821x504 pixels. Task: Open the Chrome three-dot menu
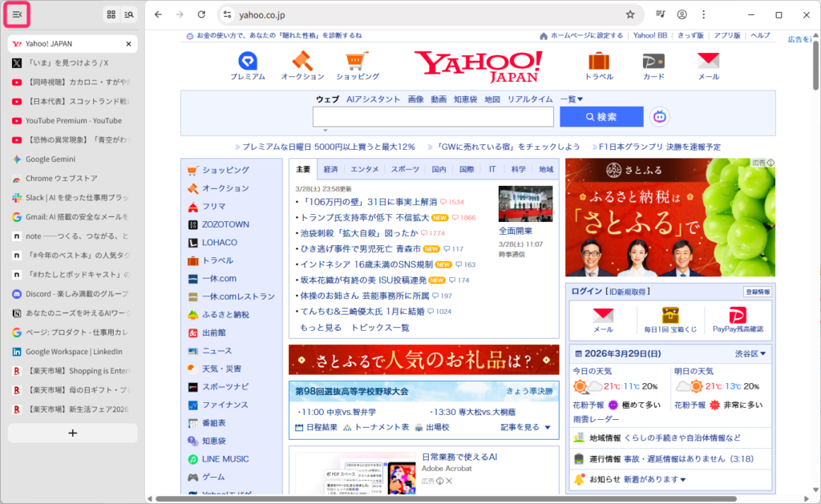[x=703, y=14]
